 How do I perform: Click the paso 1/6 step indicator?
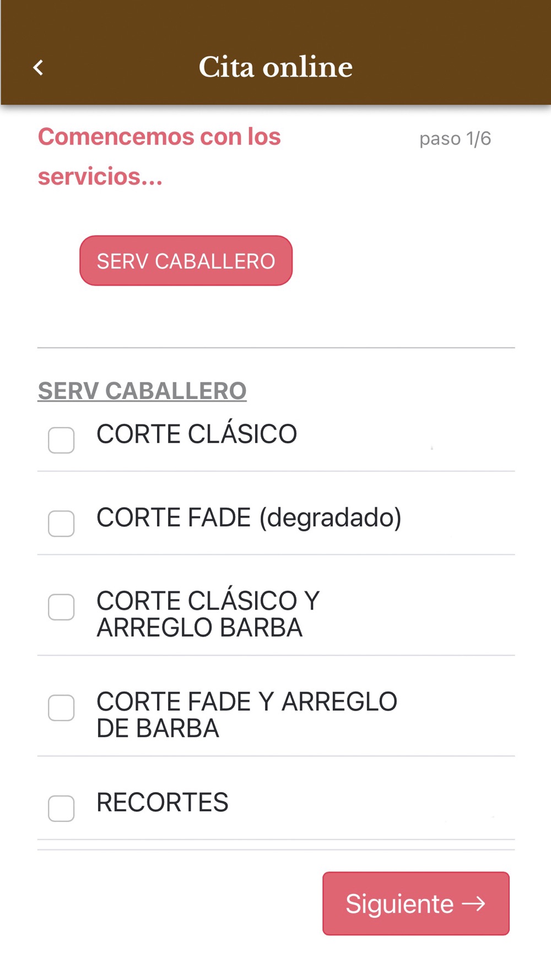(x=455, y=138)
